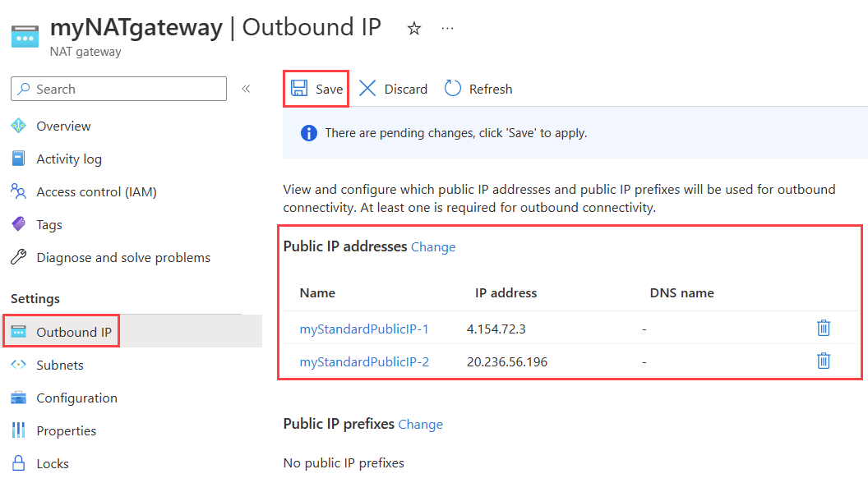This screenshot has width=868, height=483.
Task: Open Diagnose and solve problems
Action: click(x=123, y=257)
